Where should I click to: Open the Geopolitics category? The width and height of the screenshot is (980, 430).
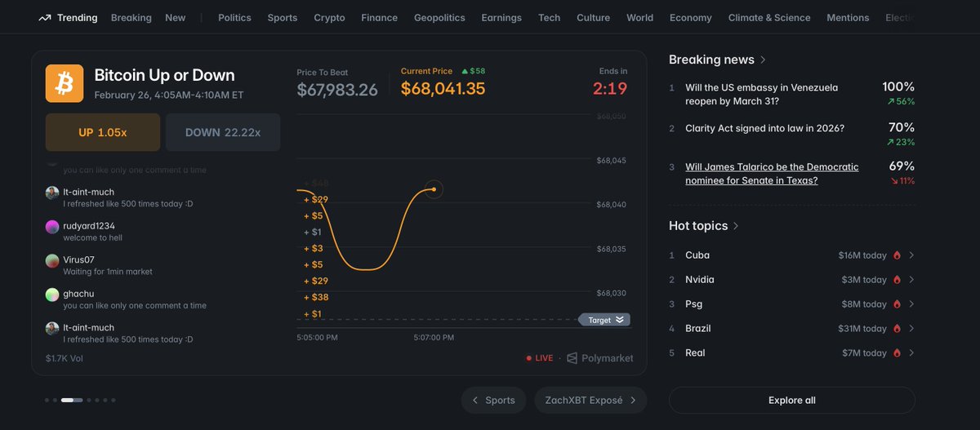point(439,18)
